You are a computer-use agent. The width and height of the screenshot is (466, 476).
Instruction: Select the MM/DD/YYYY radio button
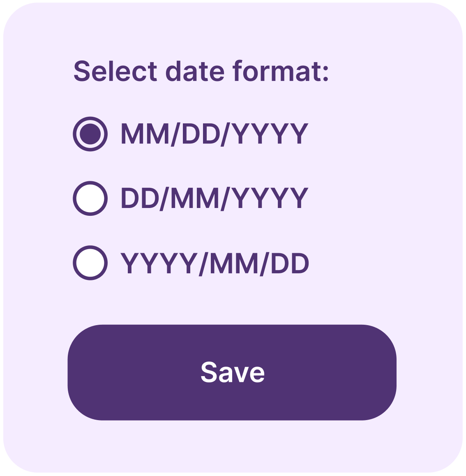click(x=90, y=134)
